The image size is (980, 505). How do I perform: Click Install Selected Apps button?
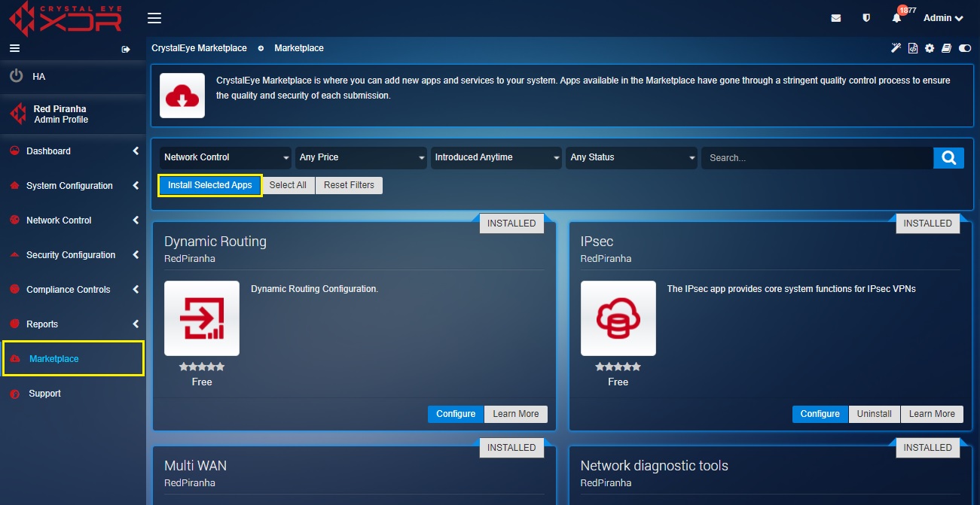210,185
